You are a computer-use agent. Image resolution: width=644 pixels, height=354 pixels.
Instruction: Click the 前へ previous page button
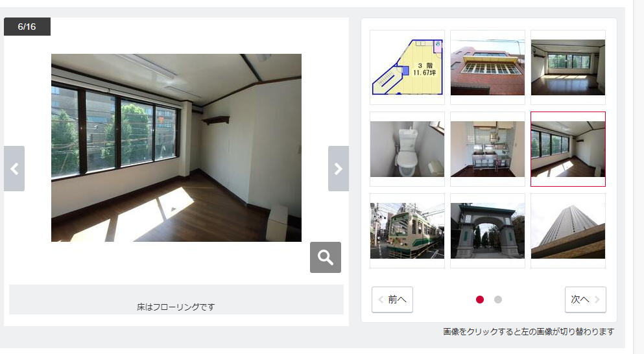coord(392,300)
